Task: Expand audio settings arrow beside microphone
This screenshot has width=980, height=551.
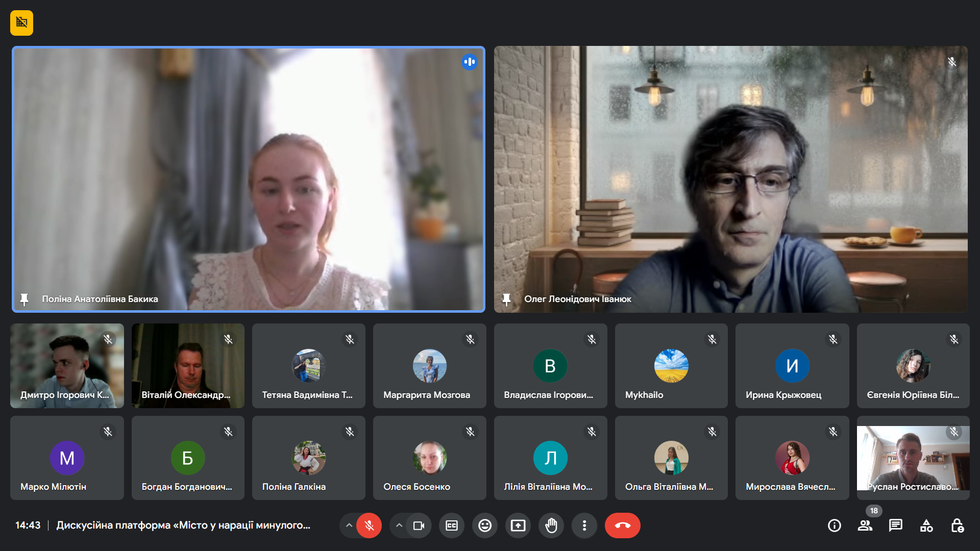Action: tap(349, 525)
